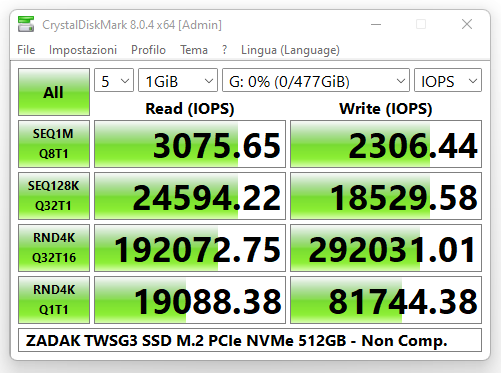
Task: Minimize the CrystalDiskMark window
Action: tap(376, 24)
